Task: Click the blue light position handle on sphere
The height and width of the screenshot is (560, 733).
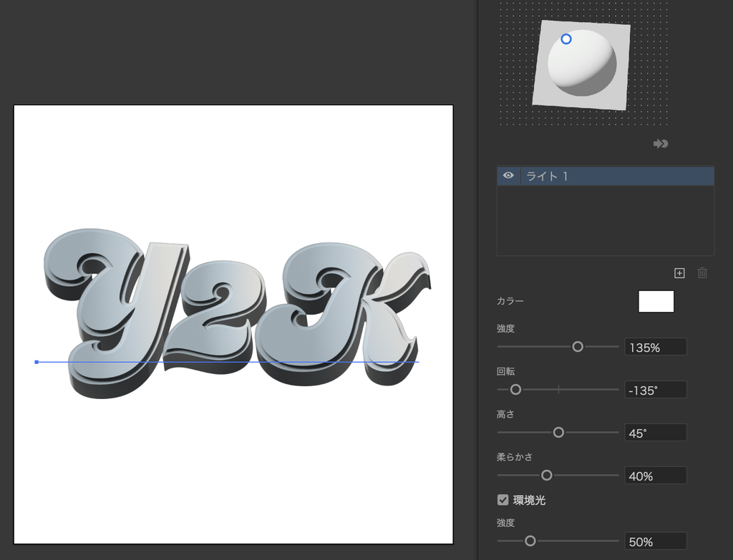Action: pos(566,39)
